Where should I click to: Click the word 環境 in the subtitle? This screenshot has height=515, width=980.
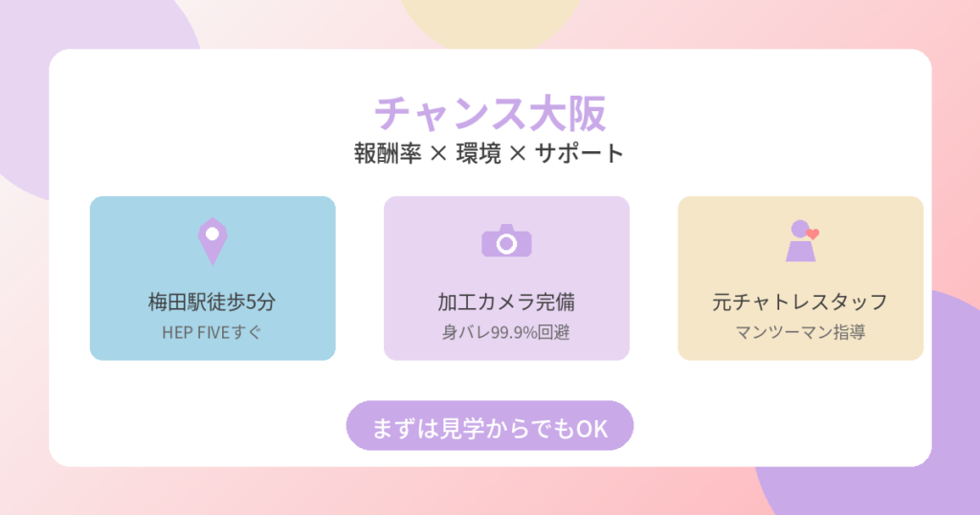coord(479,153)
